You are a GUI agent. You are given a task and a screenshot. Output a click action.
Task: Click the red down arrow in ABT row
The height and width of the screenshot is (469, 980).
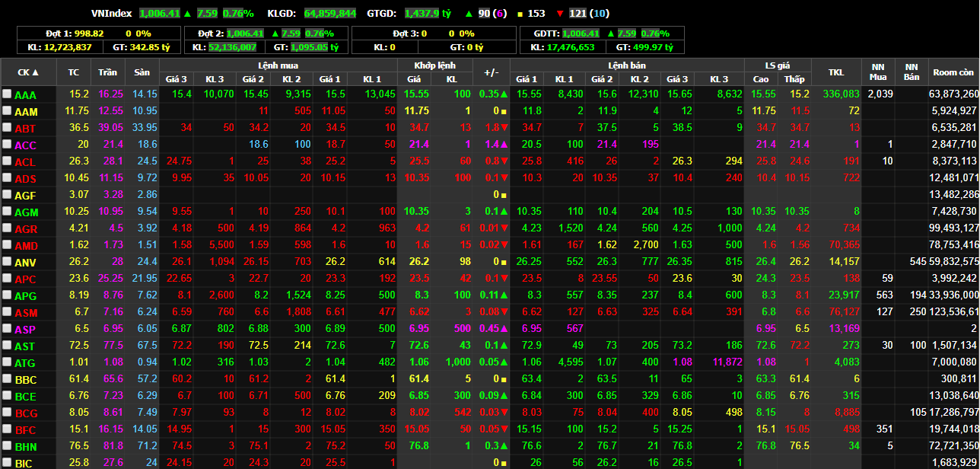504,127
